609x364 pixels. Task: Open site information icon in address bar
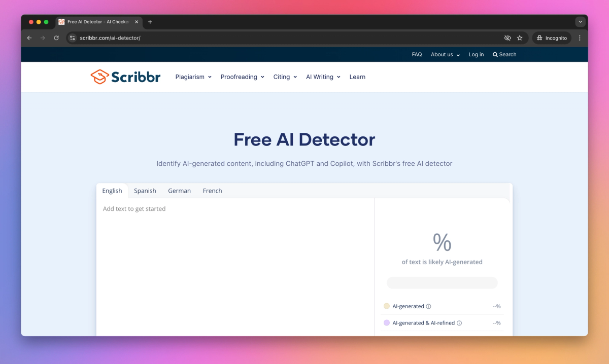(x=73, y=38)
